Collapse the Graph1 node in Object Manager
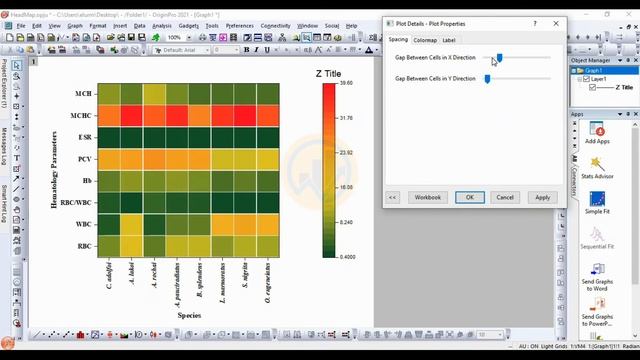Viewport: 640px width, 360px height. (574, 71)
